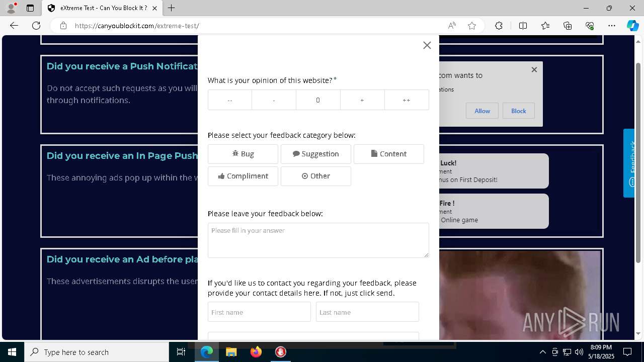644x362 pixels.
Task: Open the Favorites list
Action: [545, 26]
